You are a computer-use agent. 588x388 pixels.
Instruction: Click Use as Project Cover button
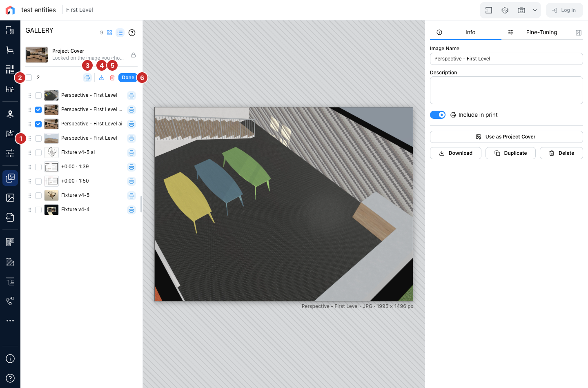coord(506,137)
